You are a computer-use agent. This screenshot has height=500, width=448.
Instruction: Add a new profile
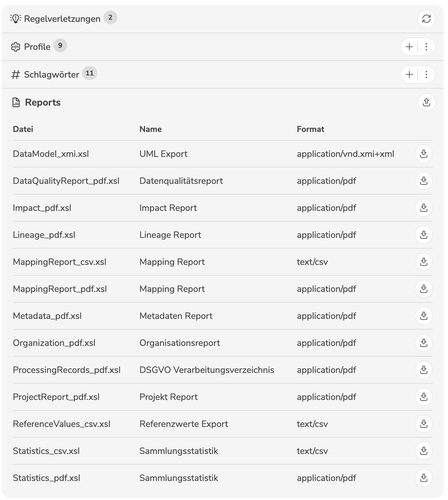pyautogui.click(x=409, y=47)
